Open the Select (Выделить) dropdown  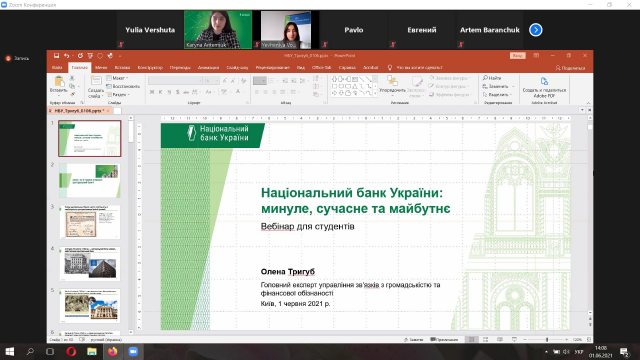pos(497,94)
